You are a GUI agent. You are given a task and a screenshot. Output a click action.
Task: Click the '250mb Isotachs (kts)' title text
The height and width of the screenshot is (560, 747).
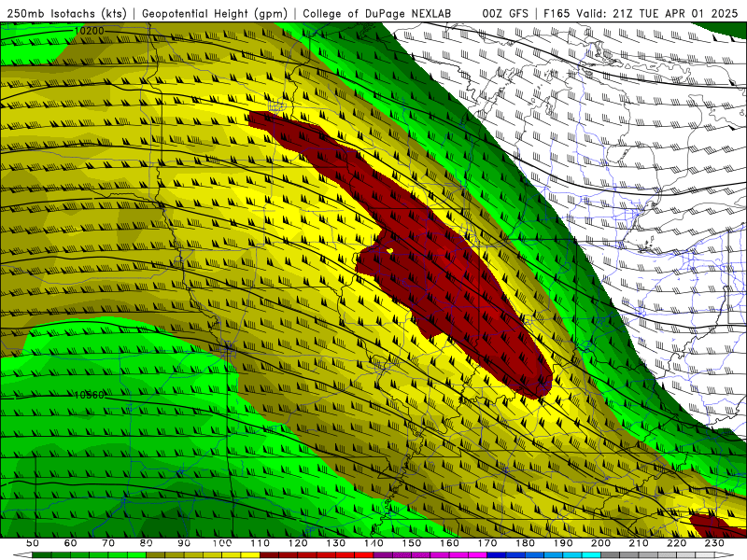coord(66,13)
